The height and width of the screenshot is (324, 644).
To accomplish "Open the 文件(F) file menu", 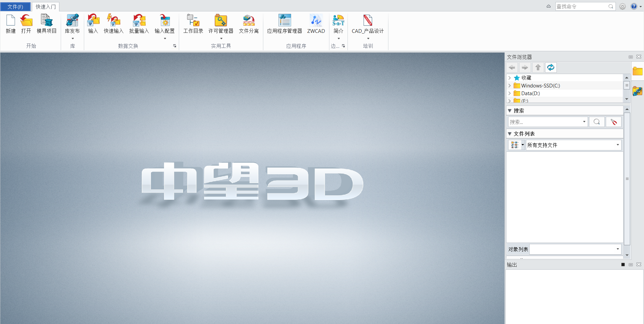I will pyautogui.click(x=15, y=7).
